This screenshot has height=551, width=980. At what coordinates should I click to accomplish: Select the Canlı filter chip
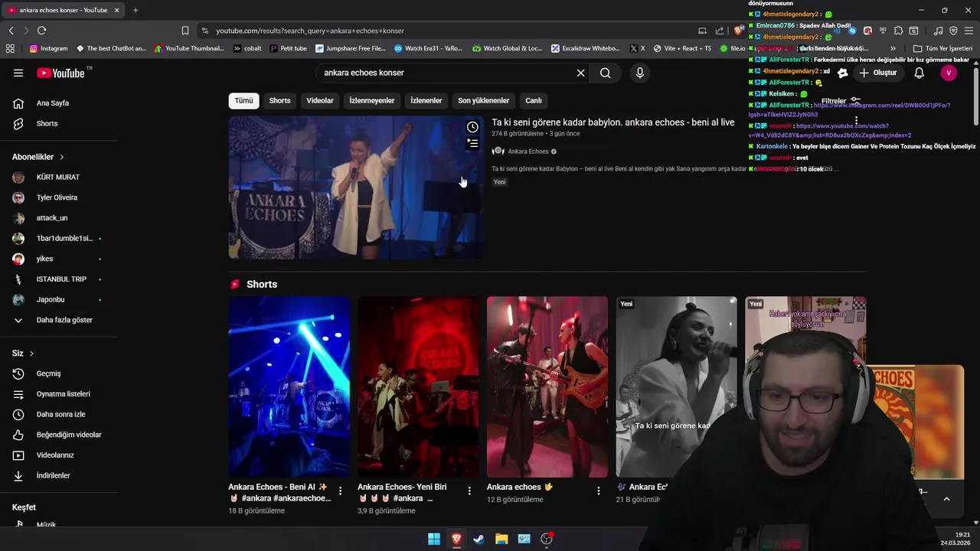coord(534,100)
